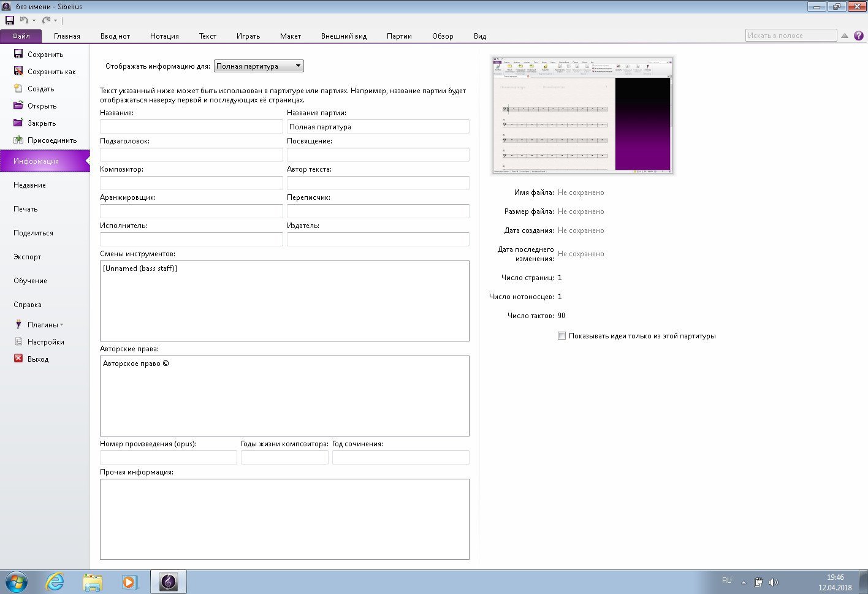Click the Номер произведения (opus) field
Screen dimensions: 868x594
point(169,457)
